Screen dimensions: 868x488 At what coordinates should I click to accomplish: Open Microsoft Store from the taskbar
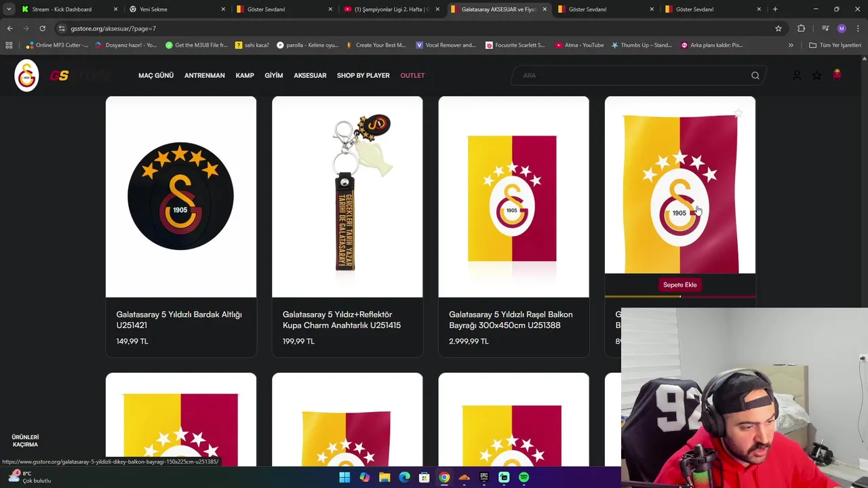(x=424, y=477)
